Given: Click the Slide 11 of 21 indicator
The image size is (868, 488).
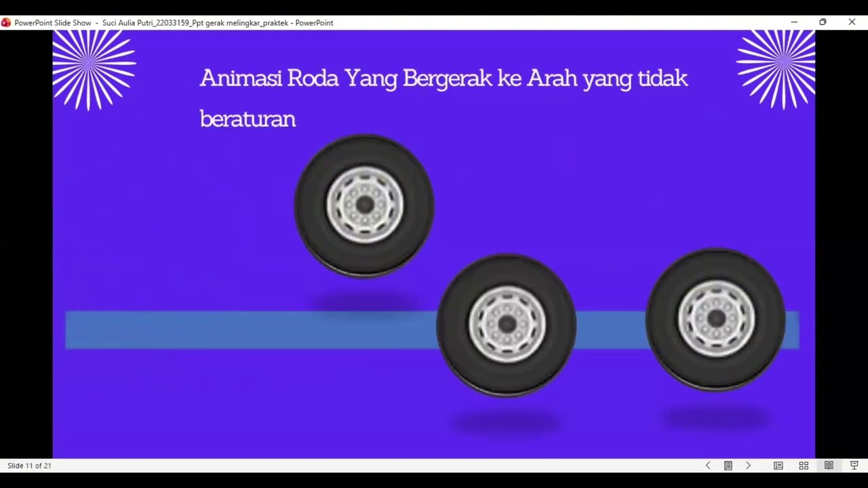Looking at the screenshot, I should pyautogui.click(x=29, y=466).
